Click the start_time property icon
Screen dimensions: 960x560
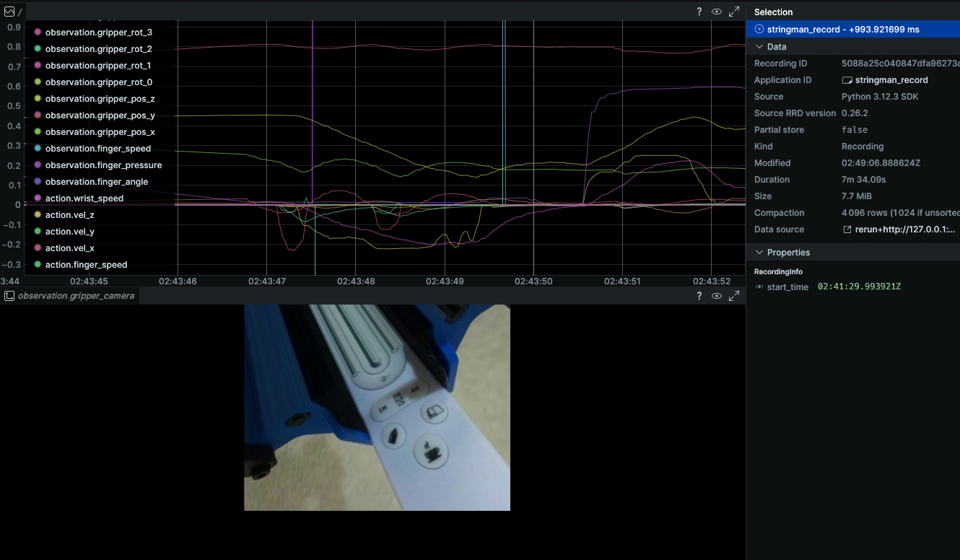759,286
